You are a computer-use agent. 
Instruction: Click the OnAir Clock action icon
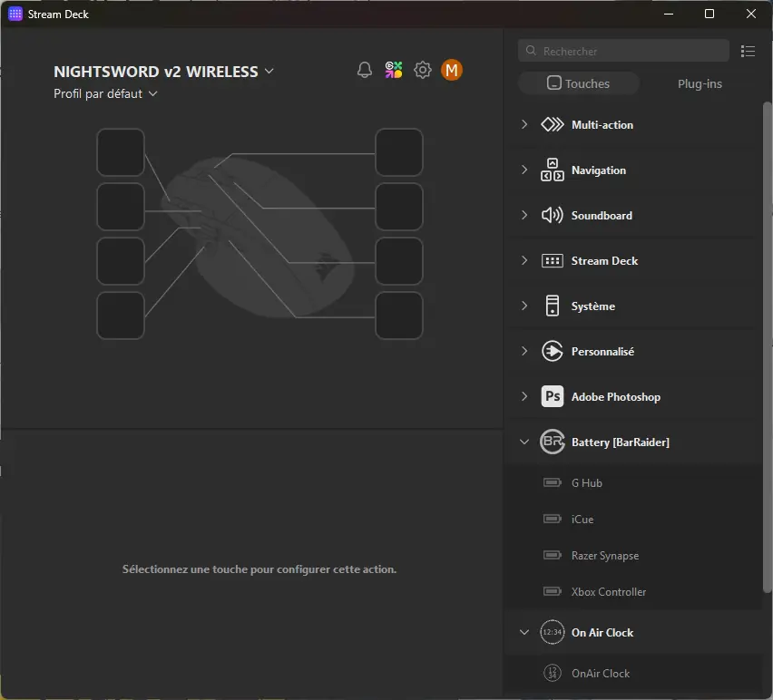point(553,673)
